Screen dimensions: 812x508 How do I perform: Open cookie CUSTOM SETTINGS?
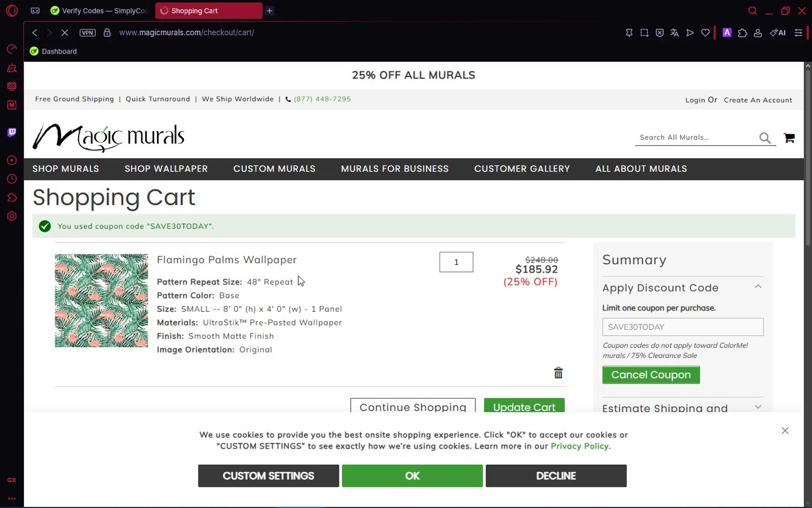(x=269, y=476)
